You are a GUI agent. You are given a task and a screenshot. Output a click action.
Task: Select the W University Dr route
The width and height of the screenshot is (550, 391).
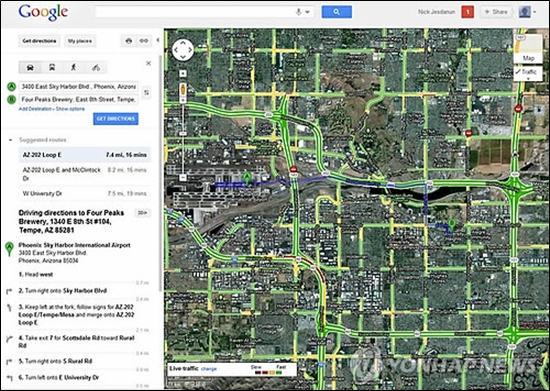pyautogui.click(x=85, y=194)
